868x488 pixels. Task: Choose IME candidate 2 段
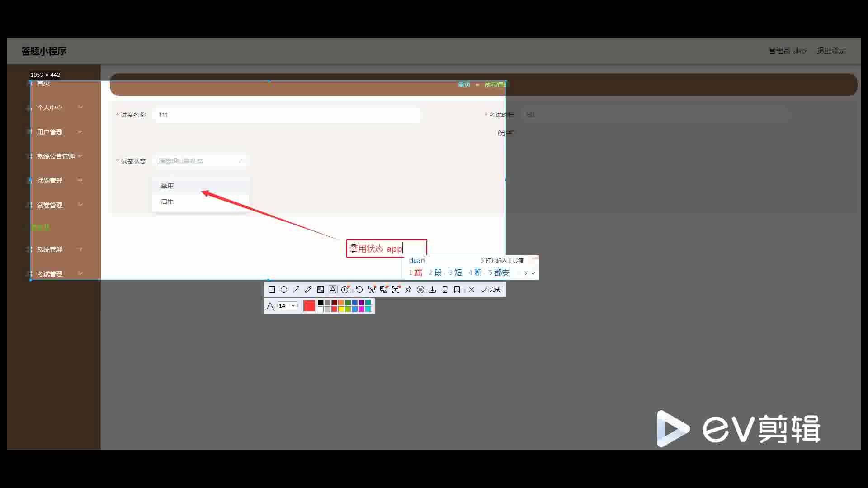coord(435,272)
